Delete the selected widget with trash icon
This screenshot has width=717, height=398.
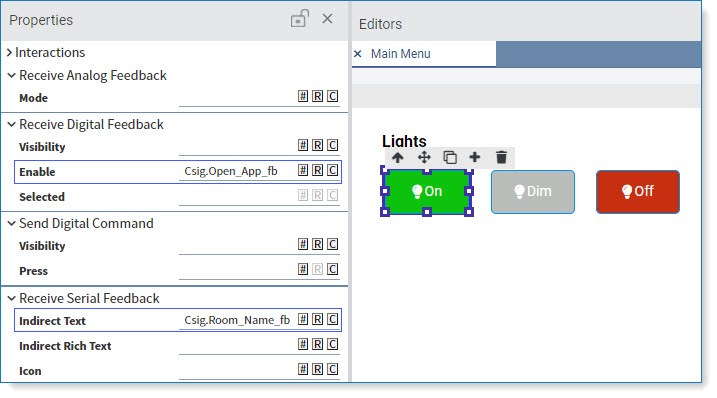tap(501, 157)
